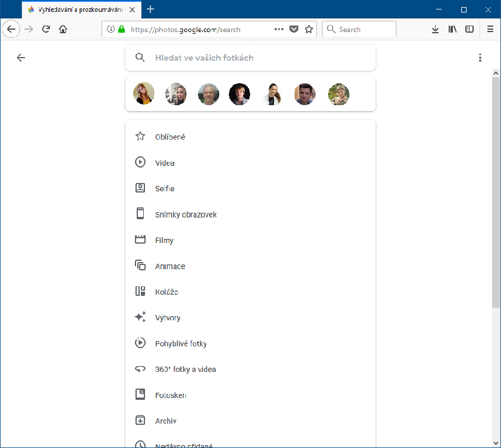Click the page scrollbar down arrow
The height and width of the screenshot is (448, 501).
point(496,443)
